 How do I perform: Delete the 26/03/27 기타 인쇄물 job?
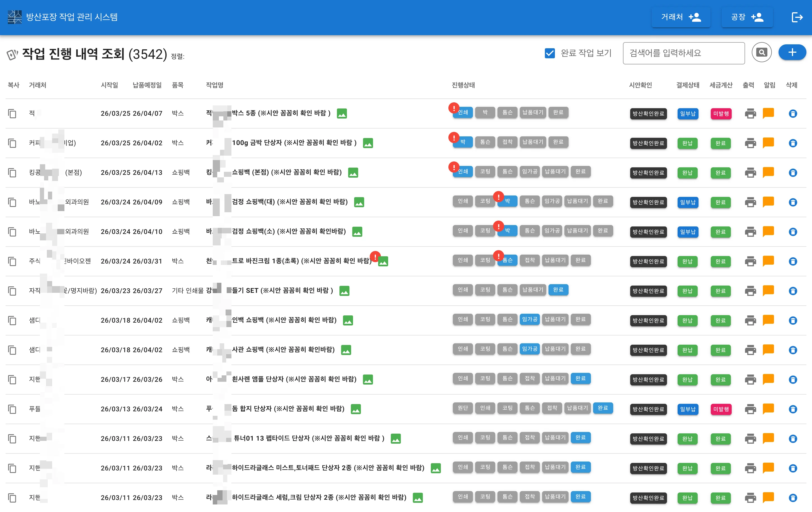click(x=792, y=291)
